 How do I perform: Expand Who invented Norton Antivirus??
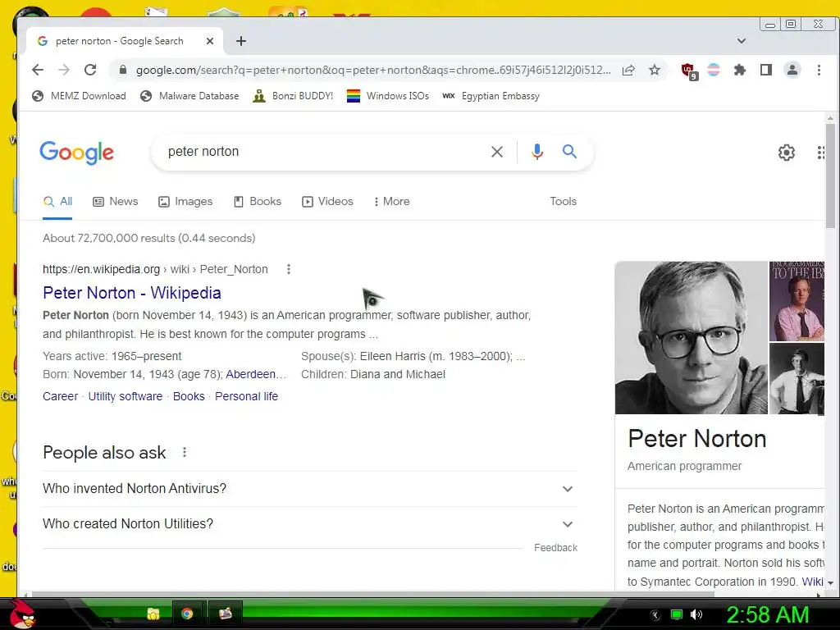[309, 489]
